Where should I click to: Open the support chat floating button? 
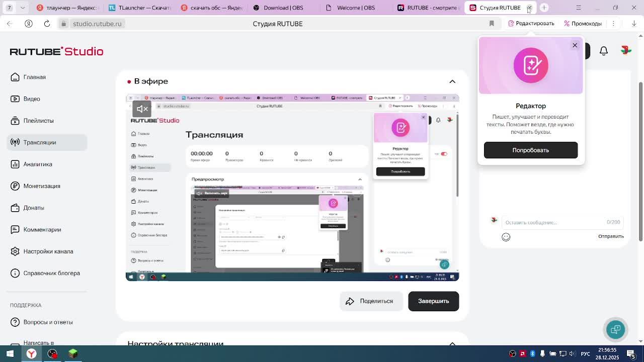coord(615,330)
